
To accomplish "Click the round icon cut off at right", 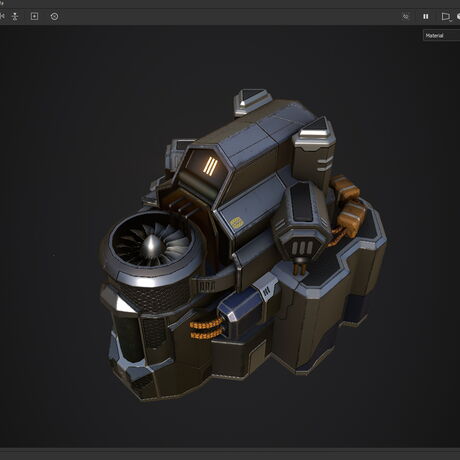I will point(458,16).
